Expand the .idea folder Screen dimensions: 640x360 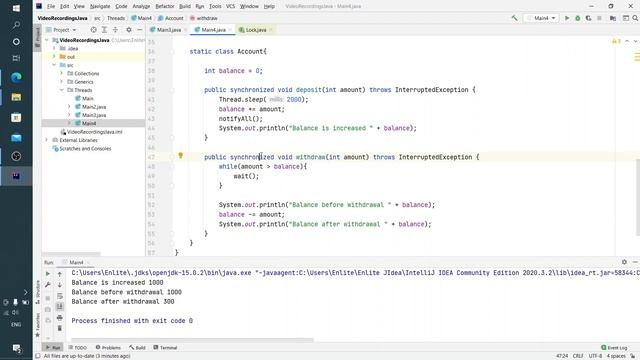54,48
